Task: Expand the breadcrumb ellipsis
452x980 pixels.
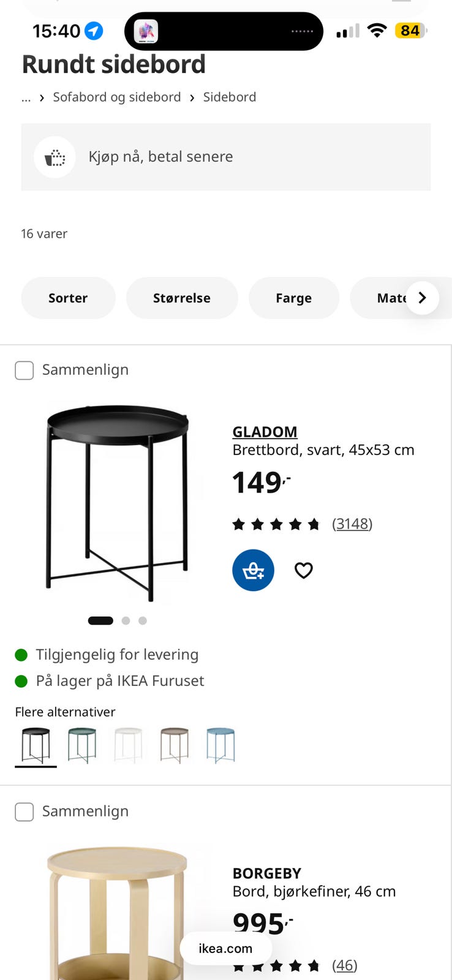Action: click(x=26, y=98)
